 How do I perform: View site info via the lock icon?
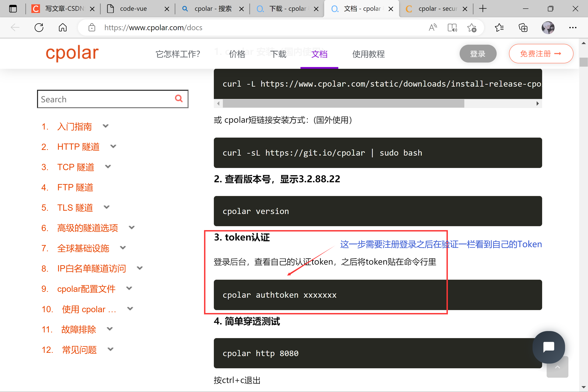pyautogui.click(x=92, y=27)
